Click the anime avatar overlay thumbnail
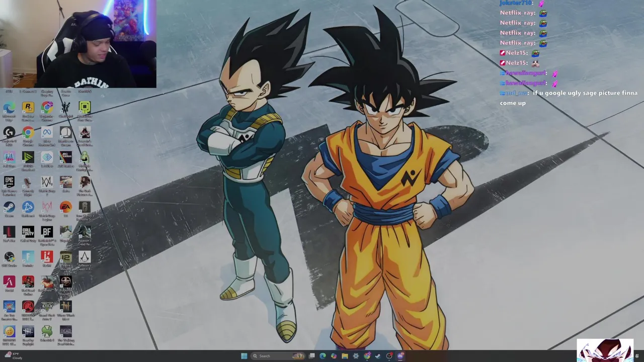Image resolution: width=644 pixels, height=362 pixels. pyautogui.click(x=605, y=350)
